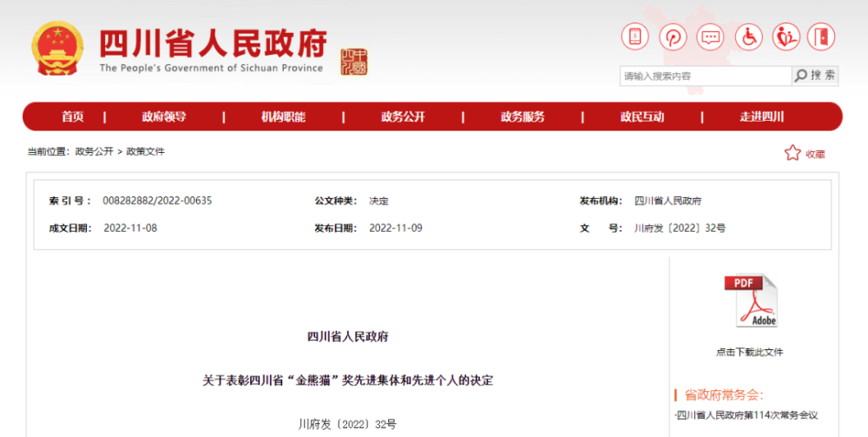The height and width of the screenshot is (437, 868).
Task: Open the 首页 menu item
Action: coord(73,117)
